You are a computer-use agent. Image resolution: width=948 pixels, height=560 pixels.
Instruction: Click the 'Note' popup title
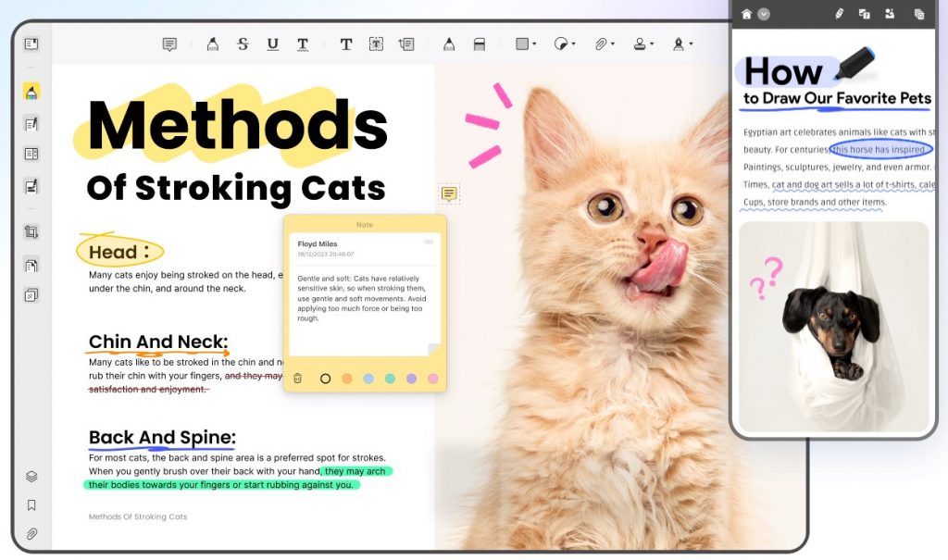[x=365, y=224]
